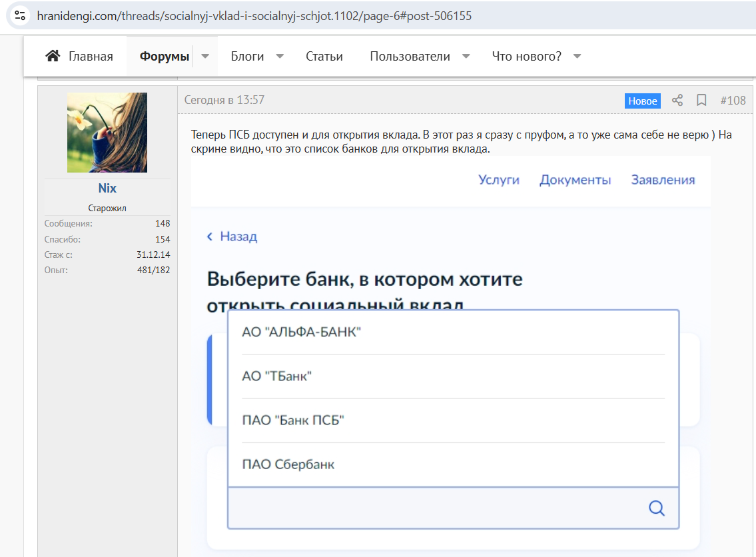Click the Опыт value 481/182
The height and width of the screenshot is (557, 756).
(x=153, y=270)
